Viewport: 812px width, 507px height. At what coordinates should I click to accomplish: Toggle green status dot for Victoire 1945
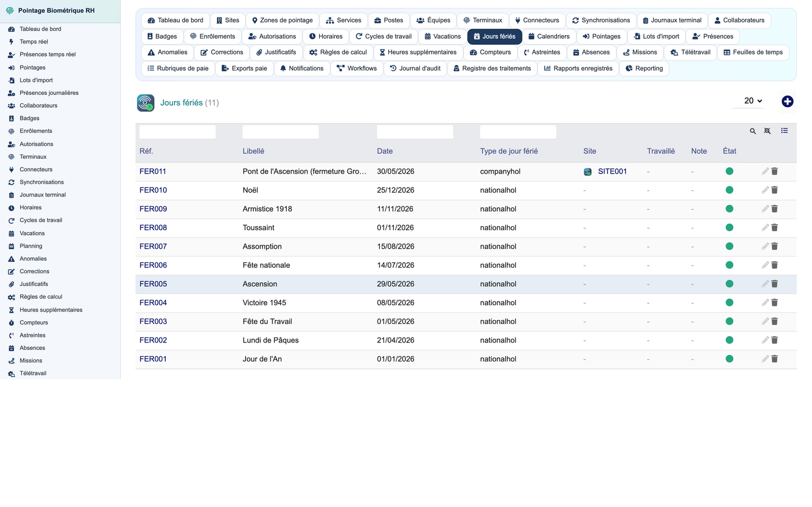[729, 303]
